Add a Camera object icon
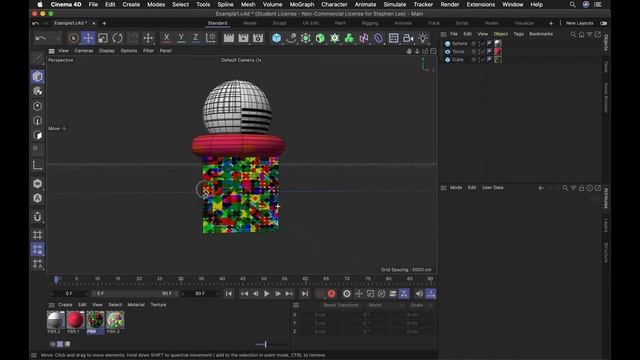Image resolution: width=640 pixels, height=360 pixels. point(408,38)
